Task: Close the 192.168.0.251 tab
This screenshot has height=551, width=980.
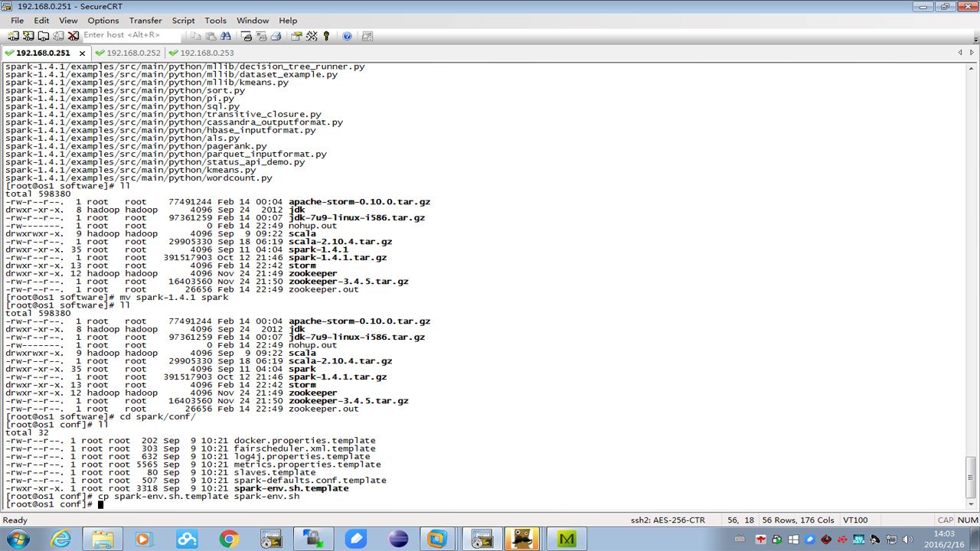Action: [81, 53]
